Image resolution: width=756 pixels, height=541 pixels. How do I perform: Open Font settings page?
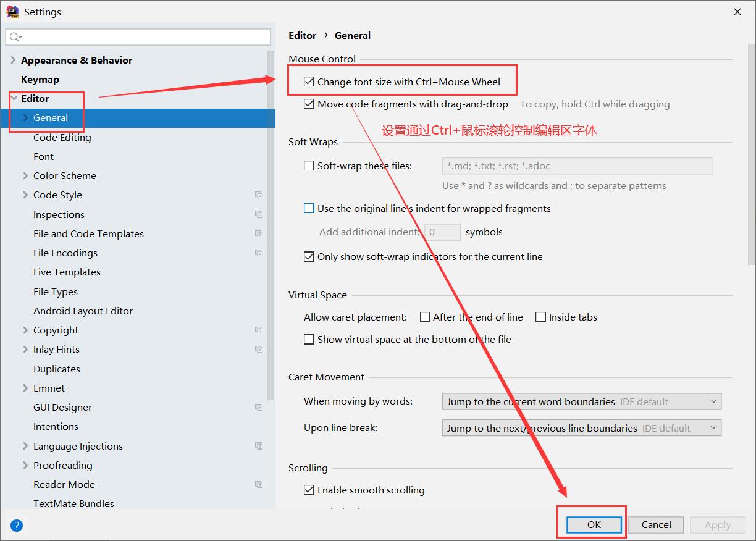[x=43, y=156]
